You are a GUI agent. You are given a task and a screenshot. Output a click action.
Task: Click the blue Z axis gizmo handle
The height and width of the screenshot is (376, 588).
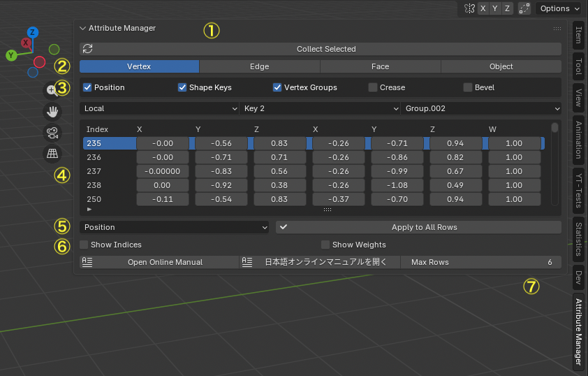(x=32, y=32)
